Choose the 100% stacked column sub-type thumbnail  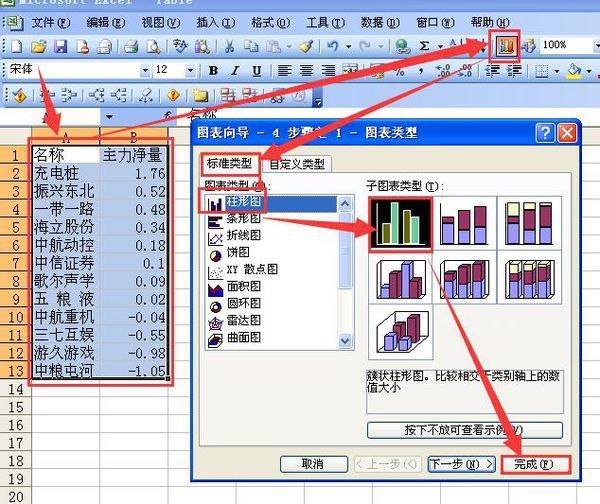(x=530, y=224)
